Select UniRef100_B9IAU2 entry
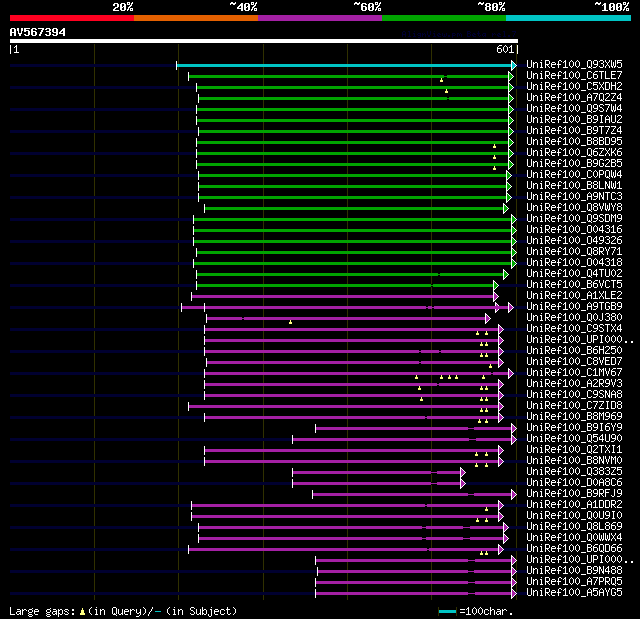Viewport: 640px width, 619px height. [574, 120]
